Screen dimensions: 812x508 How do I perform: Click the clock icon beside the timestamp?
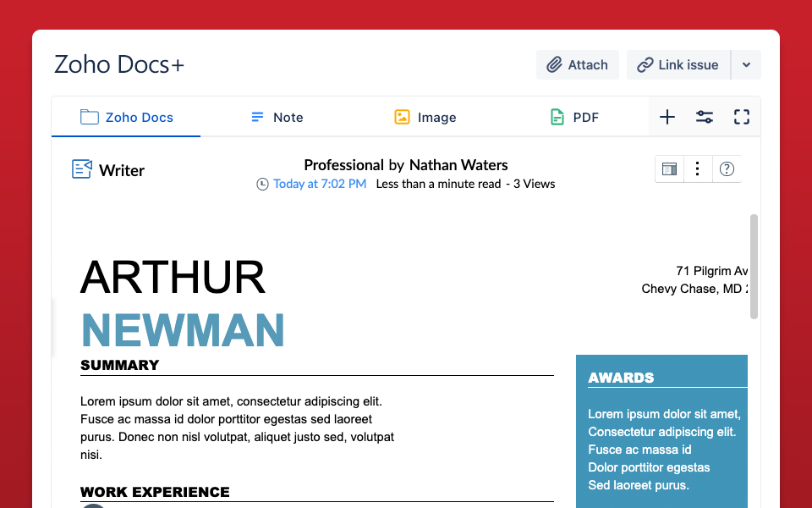262,184
